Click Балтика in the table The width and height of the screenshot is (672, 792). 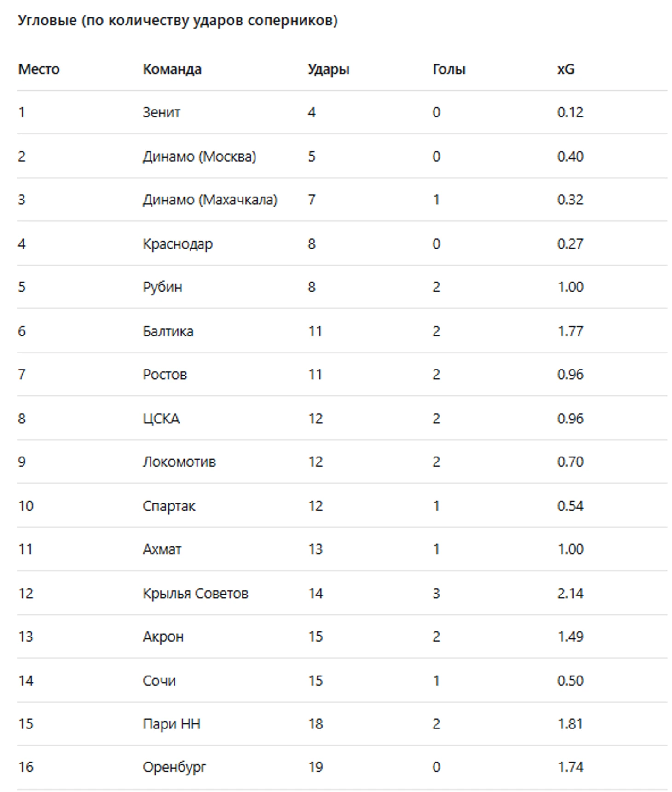168,331
